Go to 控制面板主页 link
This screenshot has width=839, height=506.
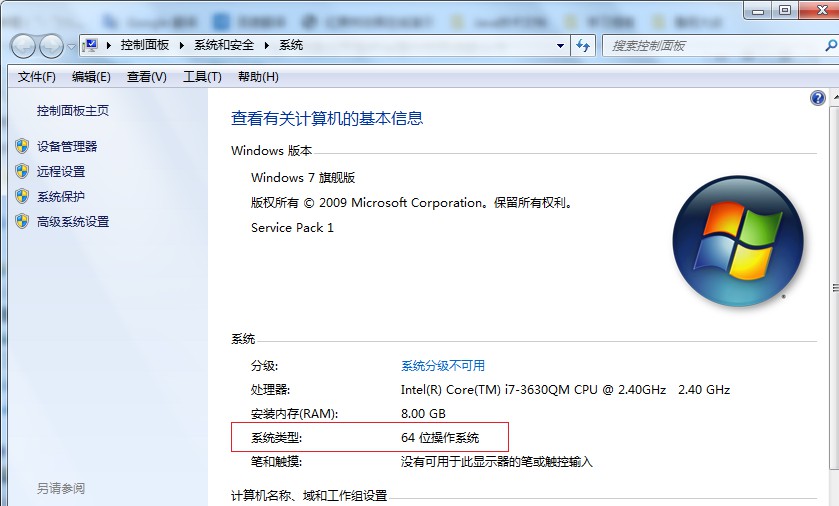73,111
